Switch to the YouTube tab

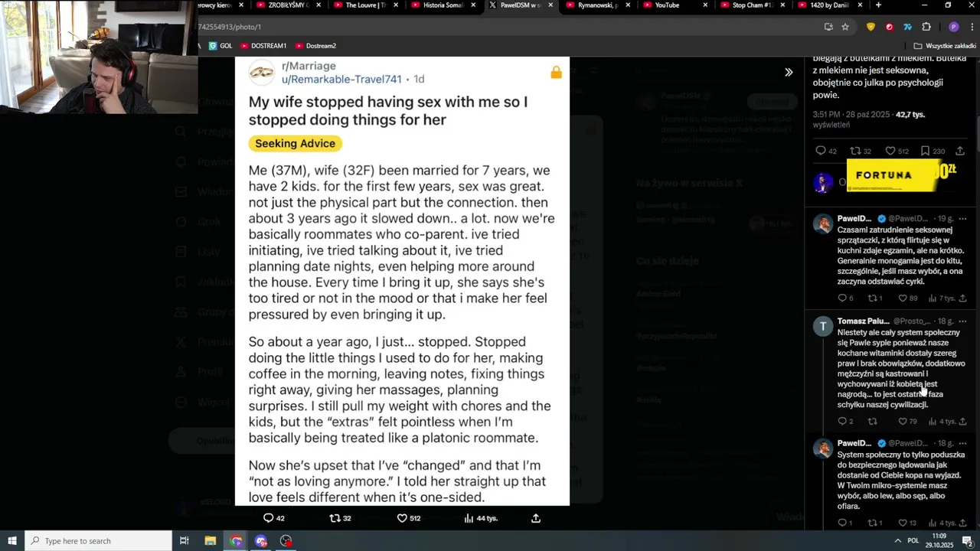tap(667, 5)
